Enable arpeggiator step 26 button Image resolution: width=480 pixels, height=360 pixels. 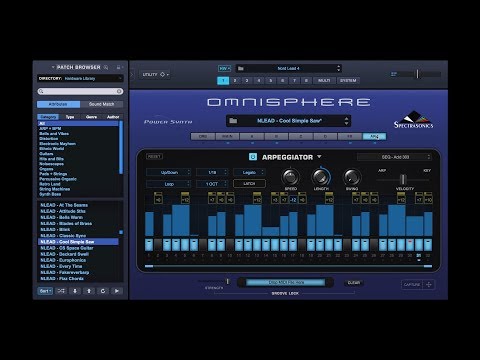click(374, 245)
